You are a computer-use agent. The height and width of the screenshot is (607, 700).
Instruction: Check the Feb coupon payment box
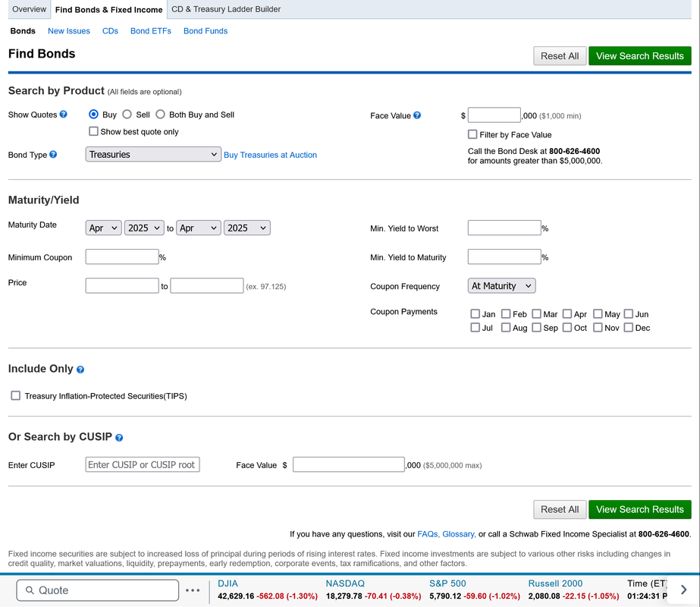click(x=506, y=314)
